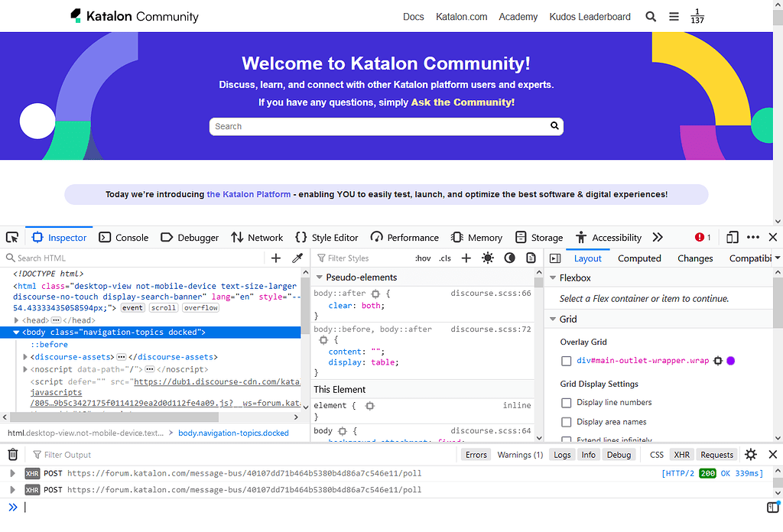Click the Search HTML field
Image resolution: width=783 pixels, height=532 pixels.
tap(134, 258)
